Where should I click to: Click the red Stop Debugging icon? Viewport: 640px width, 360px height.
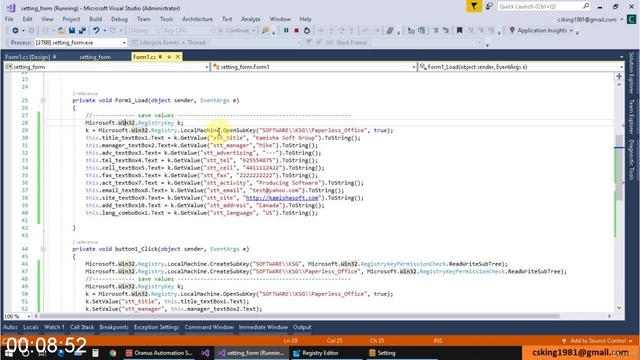[297, 31]
